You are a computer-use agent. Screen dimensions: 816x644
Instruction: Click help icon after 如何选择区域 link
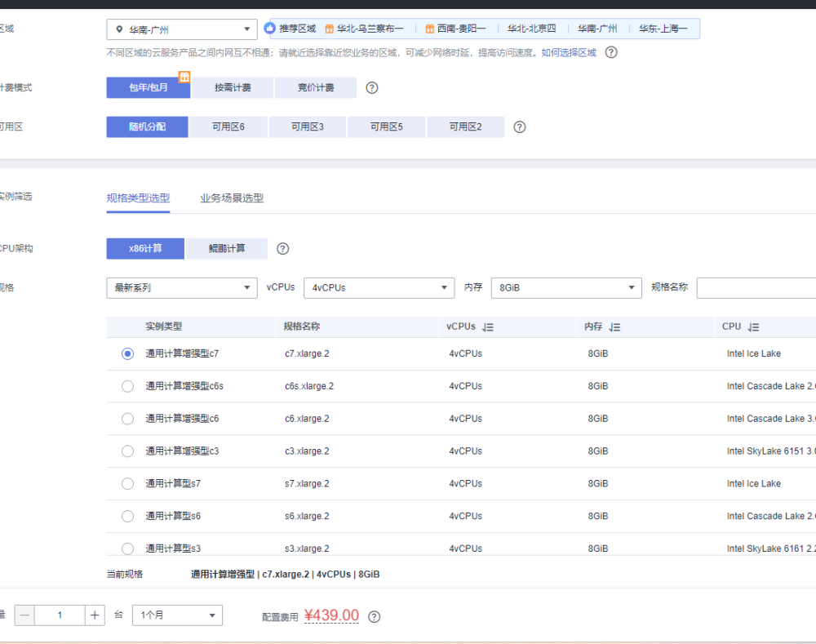pyautogui.click(x=610, y=52)
